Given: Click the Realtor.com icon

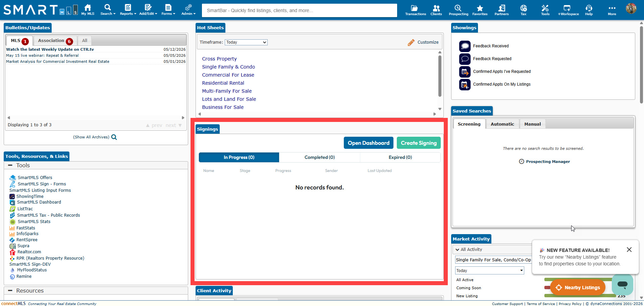Looking at the screenshot, I should click(x=12, y=252).
